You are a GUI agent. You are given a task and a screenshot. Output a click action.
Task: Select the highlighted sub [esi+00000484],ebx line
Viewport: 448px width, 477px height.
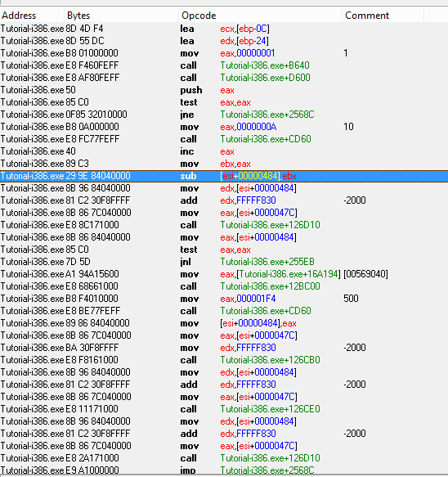click(224, 176)
